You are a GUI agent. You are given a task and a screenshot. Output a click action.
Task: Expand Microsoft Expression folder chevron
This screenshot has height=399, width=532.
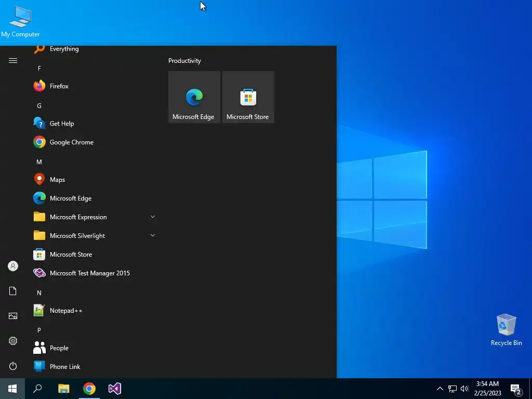coord(153,217)
